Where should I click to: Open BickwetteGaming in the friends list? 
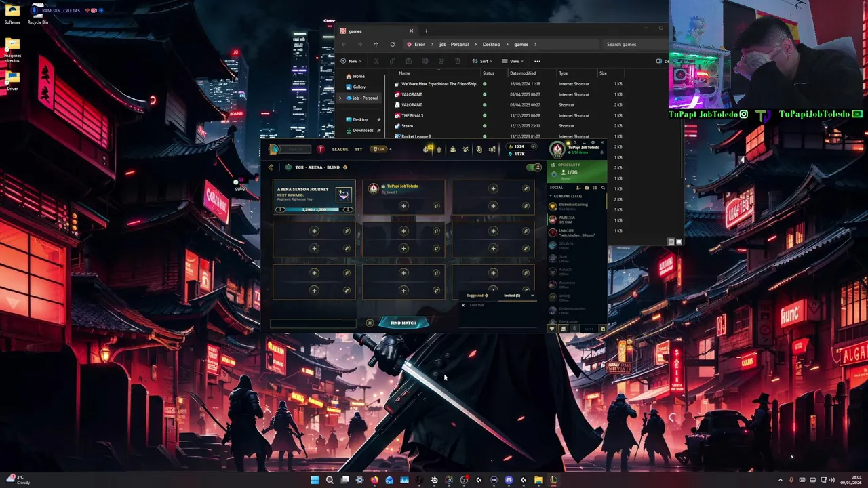pyautogui.click(x=577, y=206)
